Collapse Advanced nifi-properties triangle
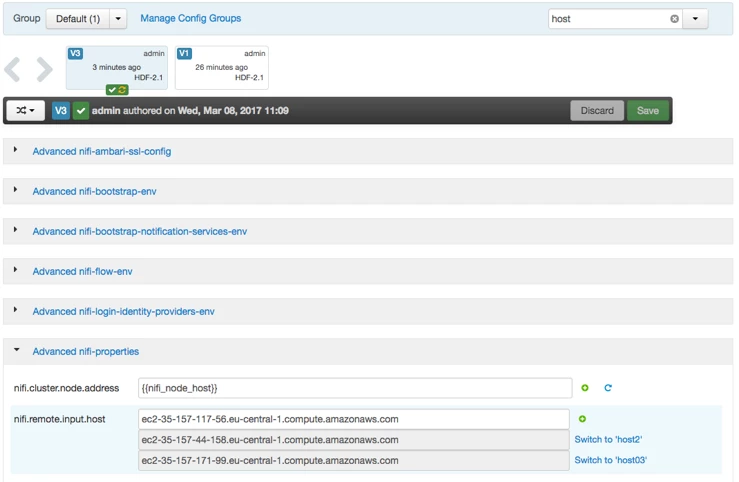Image resolution: width=739 pixels, height=482 pixels. 16,350
